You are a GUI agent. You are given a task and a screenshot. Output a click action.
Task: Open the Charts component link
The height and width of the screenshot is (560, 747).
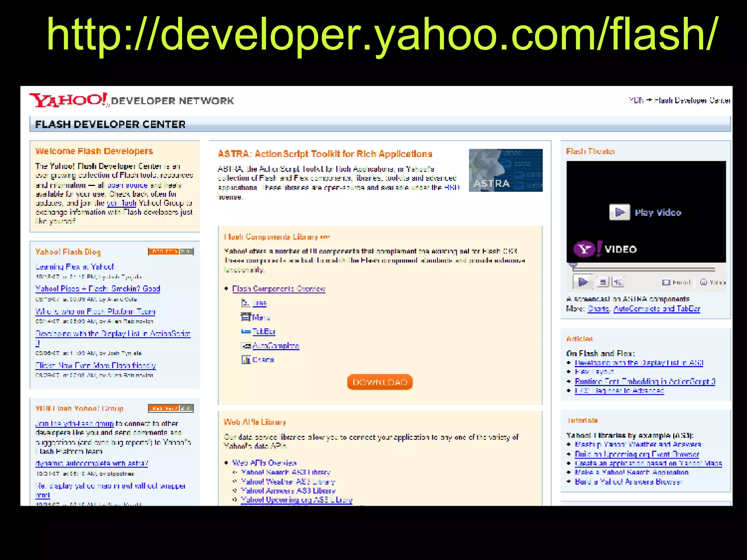point(263,360)
